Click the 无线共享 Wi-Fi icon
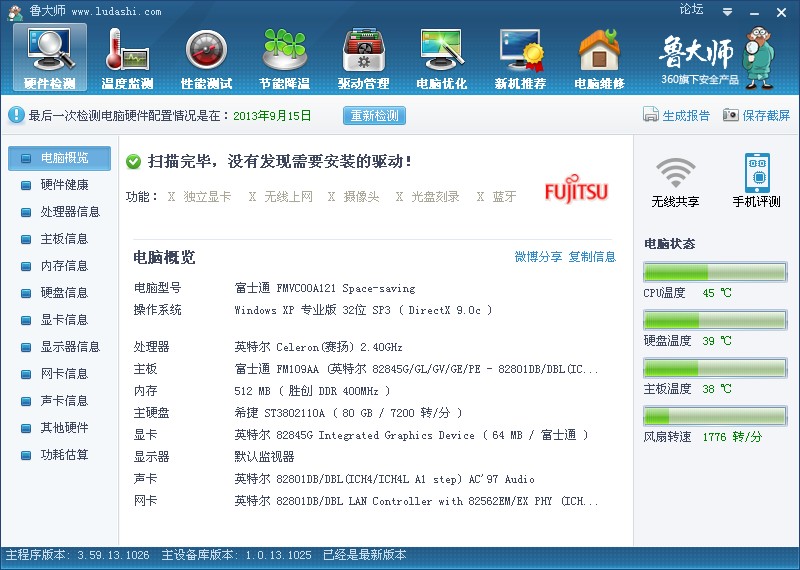The height and width of the screenshot is (570, 800). tap(675, 182)
